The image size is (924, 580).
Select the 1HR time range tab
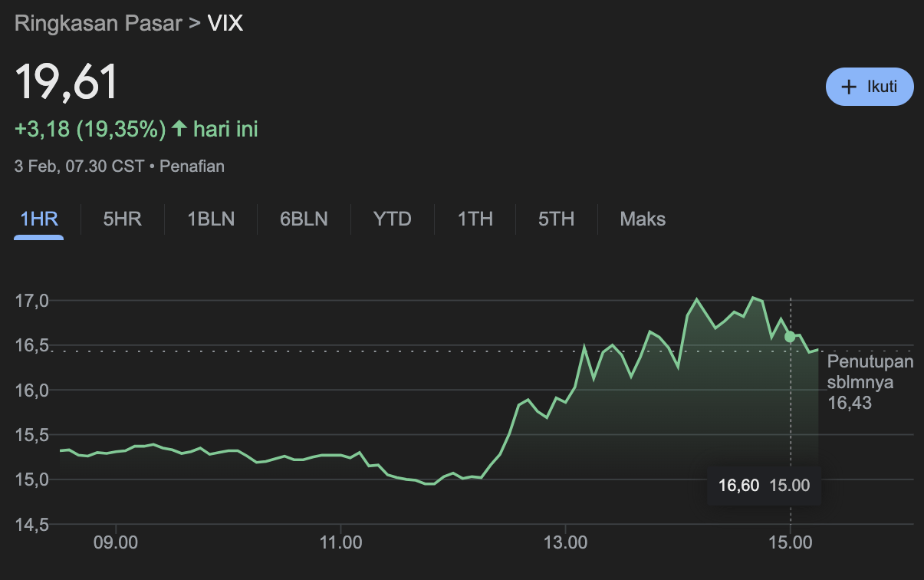pos(39,219)
